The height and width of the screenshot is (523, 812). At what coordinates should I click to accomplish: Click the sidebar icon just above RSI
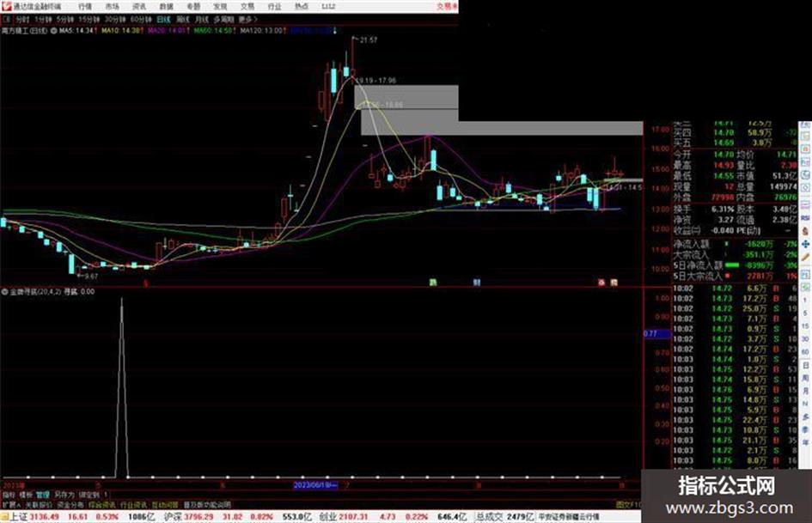click(805, 204)
